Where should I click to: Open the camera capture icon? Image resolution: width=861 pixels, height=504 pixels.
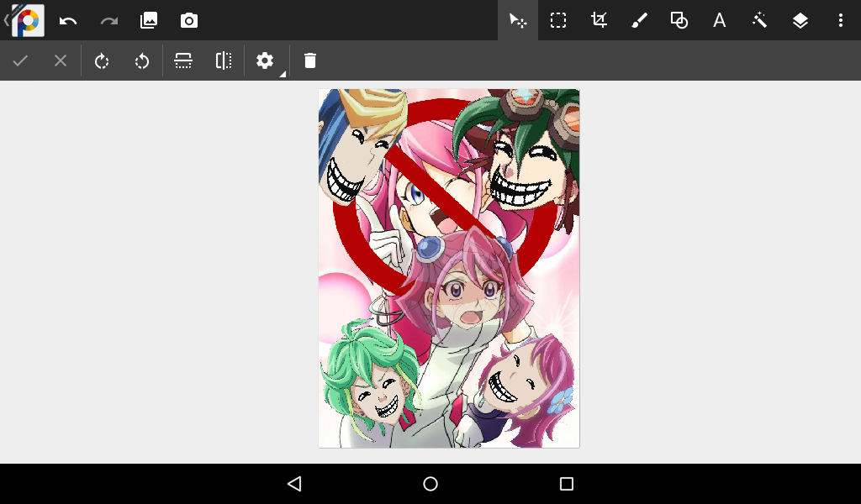coord(189,21)
